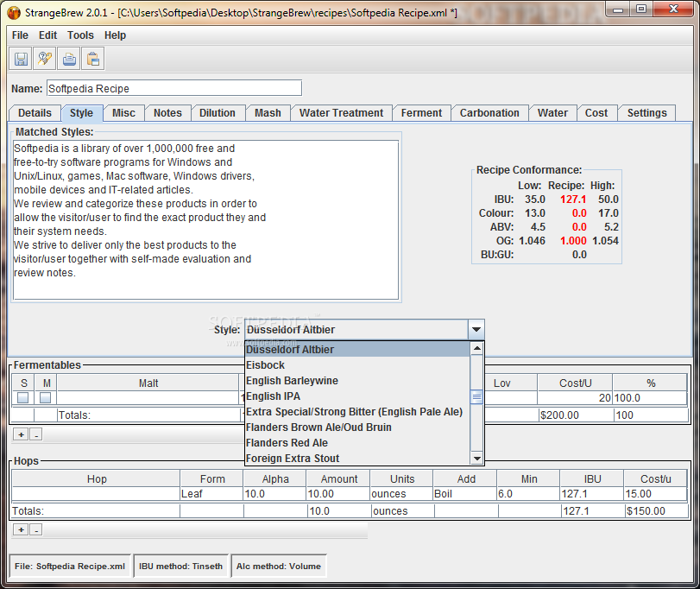The image size is (700, 589).
Task: Toggle the M checkbox in Fermentables row
Action: pos(46,397)
